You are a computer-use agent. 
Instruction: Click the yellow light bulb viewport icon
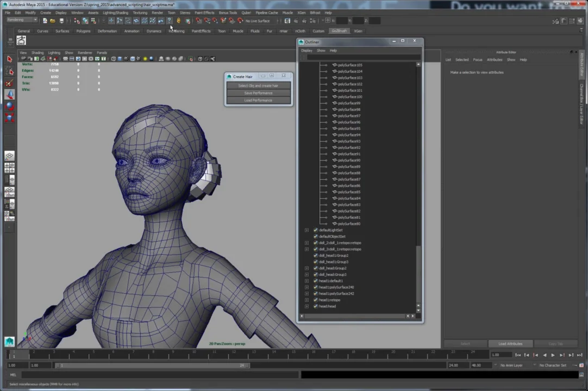coord(145,59)
